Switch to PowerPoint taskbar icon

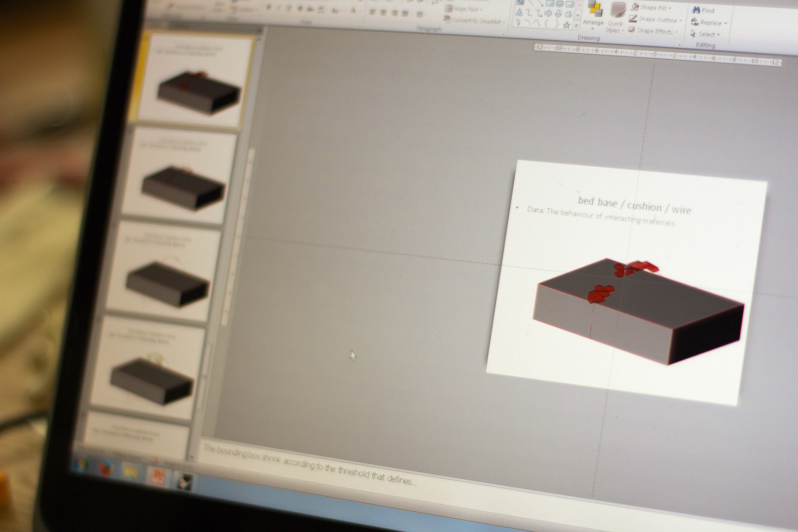click(x=158, y=477)
